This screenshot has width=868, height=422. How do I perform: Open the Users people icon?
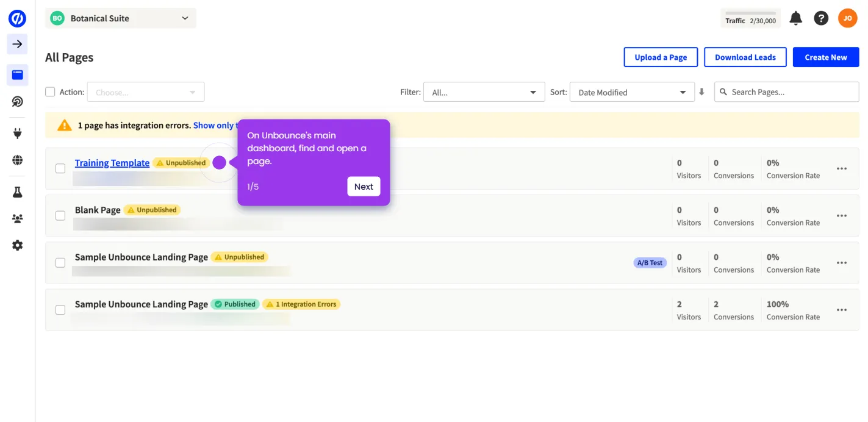coord(17,218)
